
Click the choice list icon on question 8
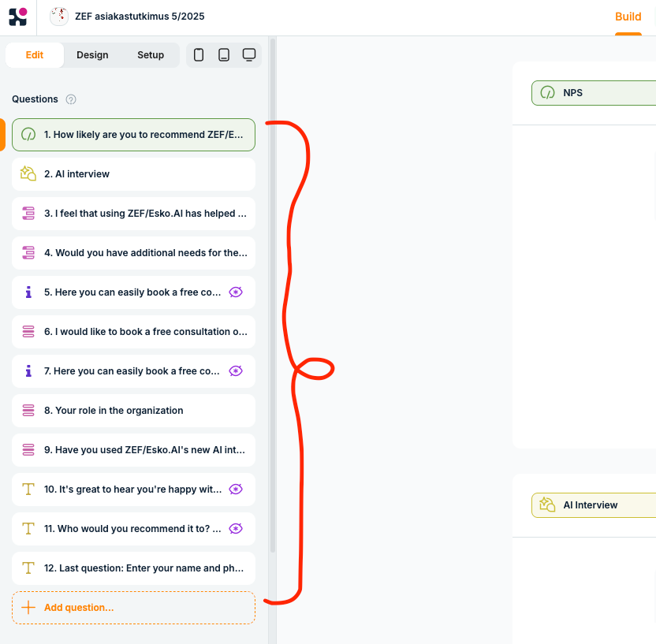pos(28,410)
